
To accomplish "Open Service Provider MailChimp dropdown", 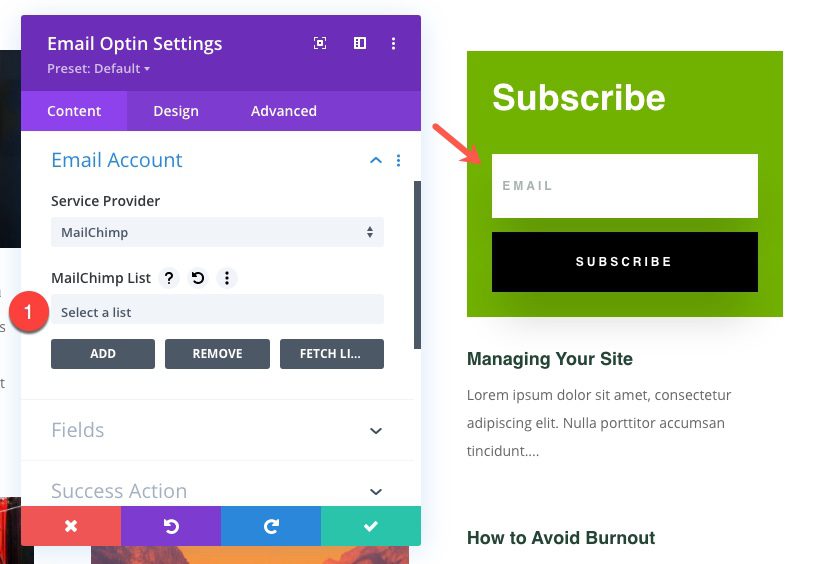I will [x=217, y=232].
